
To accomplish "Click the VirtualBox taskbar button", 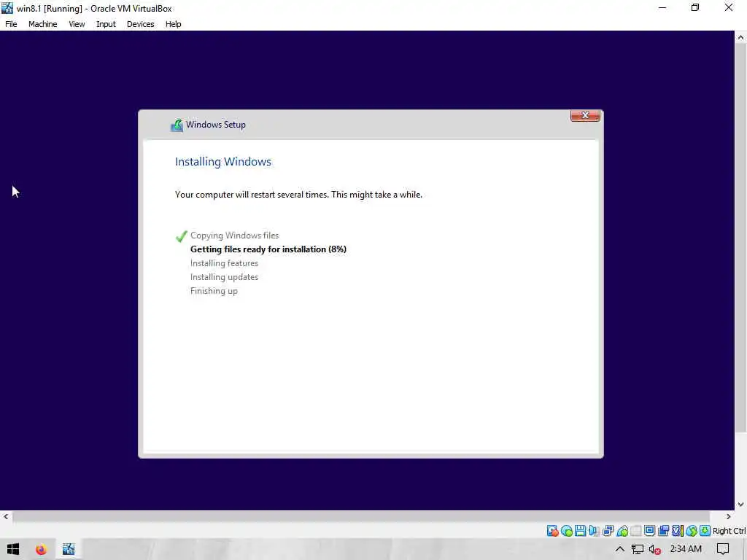I will [x=69, y=549].
